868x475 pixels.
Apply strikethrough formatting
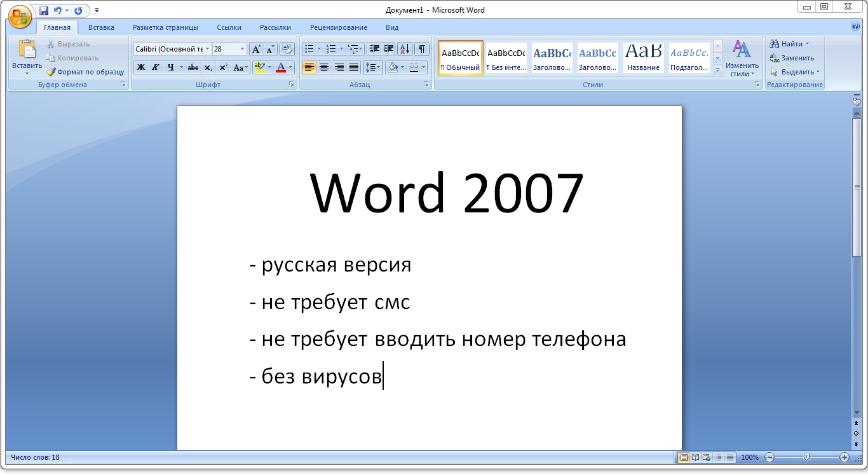(192, 67)
